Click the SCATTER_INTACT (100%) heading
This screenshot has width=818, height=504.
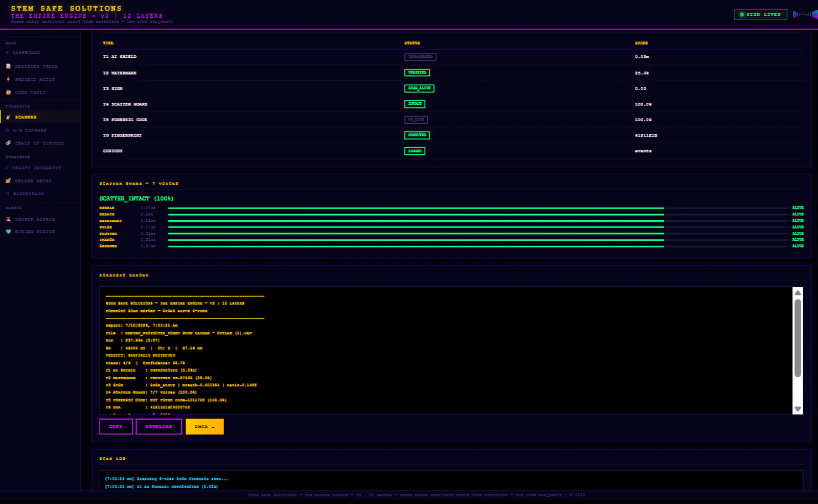pos(137,198)
